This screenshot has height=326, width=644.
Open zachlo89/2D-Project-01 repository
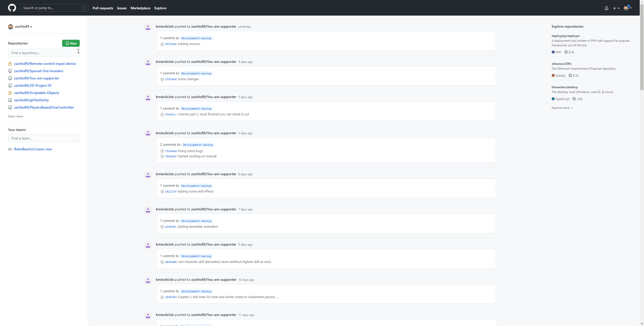point(33,85)
